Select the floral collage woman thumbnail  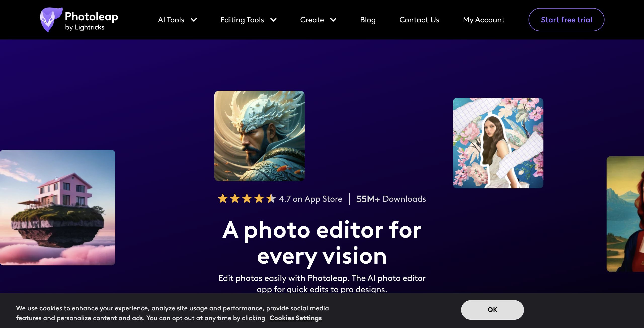[498, 143]
